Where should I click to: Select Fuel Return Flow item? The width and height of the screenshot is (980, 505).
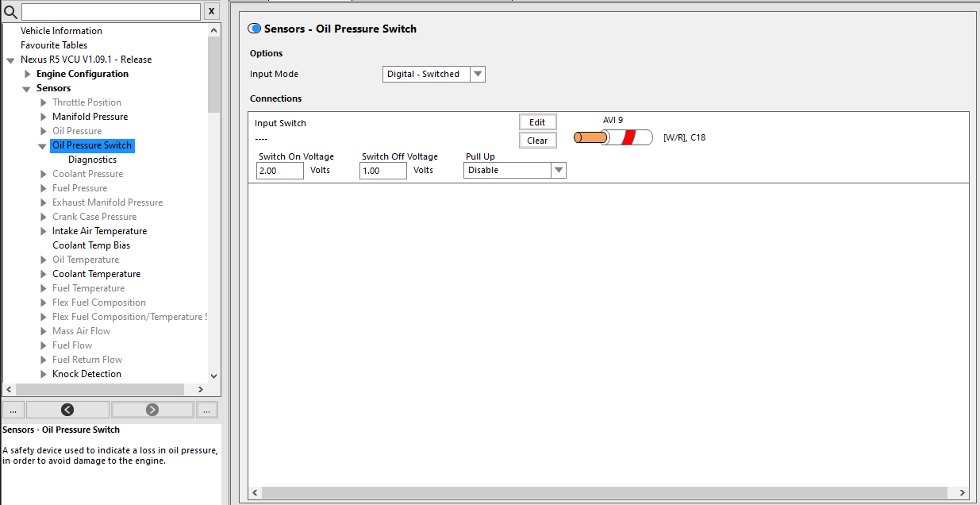click(x=87, y=360)
